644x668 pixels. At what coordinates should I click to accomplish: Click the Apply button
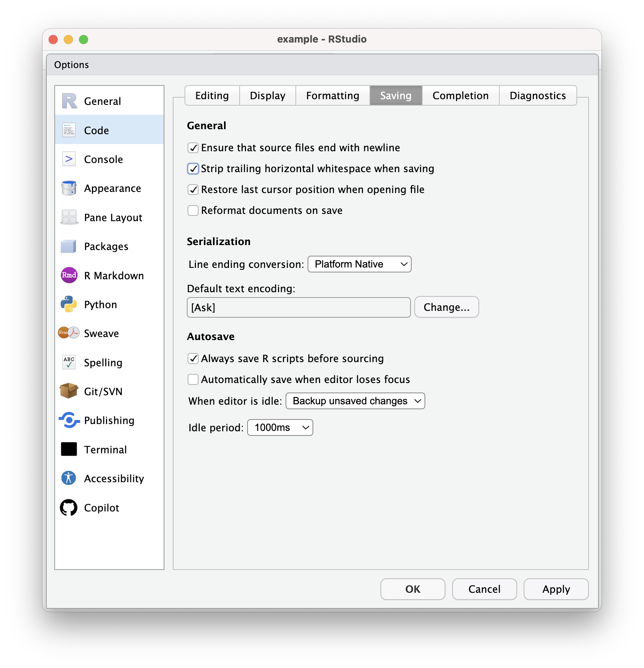coord(556,589)
